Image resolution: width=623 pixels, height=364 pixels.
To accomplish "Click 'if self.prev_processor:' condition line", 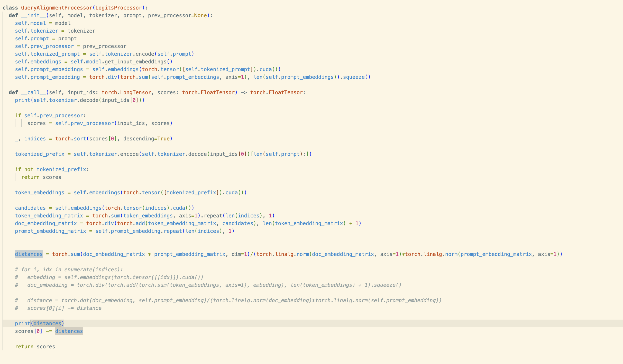I will coord(50,116).
